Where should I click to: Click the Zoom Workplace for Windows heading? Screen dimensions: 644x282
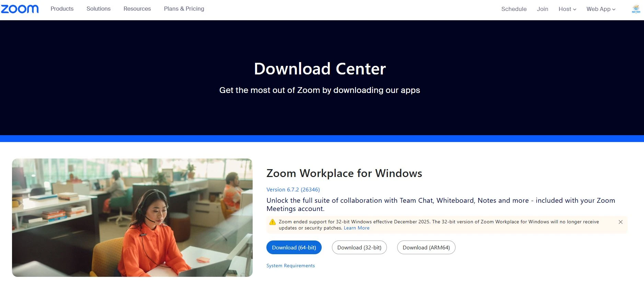click(344, 173)
